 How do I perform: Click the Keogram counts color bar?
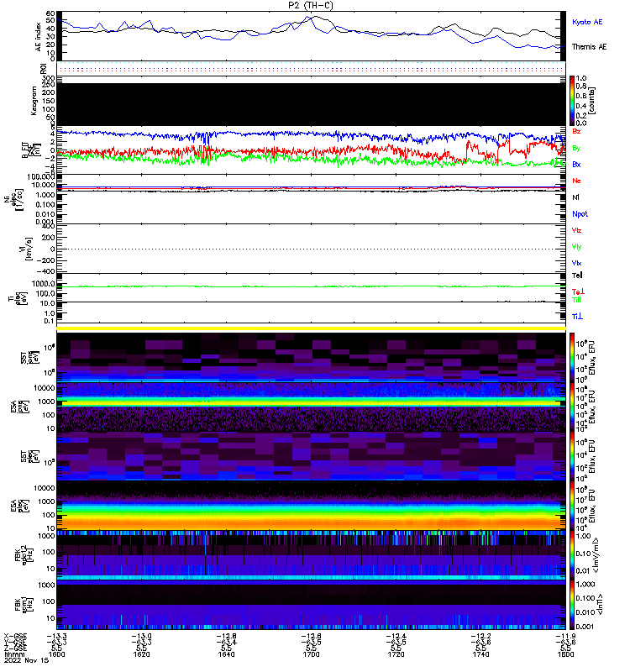[x=572, y=101]
